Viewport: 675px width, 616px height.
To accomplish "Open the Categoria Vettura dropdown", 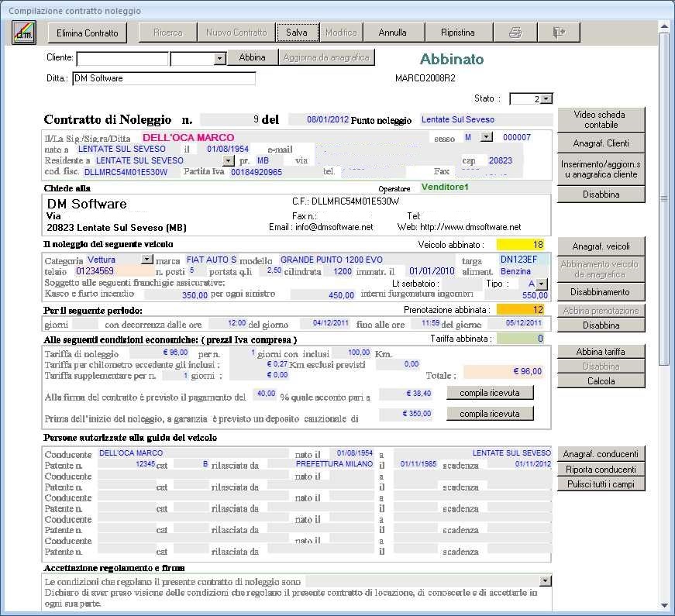I will (x=147, y=259).
